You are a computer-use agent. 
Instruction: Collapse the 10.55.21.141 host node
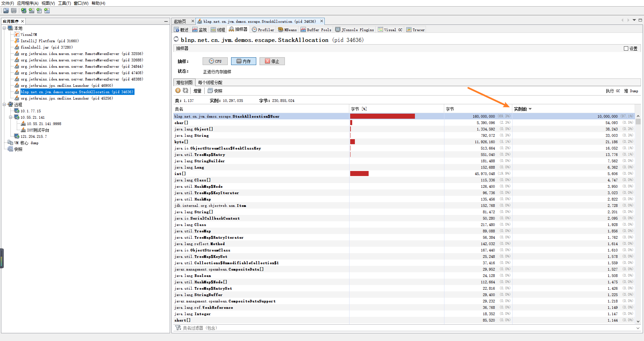11,117
